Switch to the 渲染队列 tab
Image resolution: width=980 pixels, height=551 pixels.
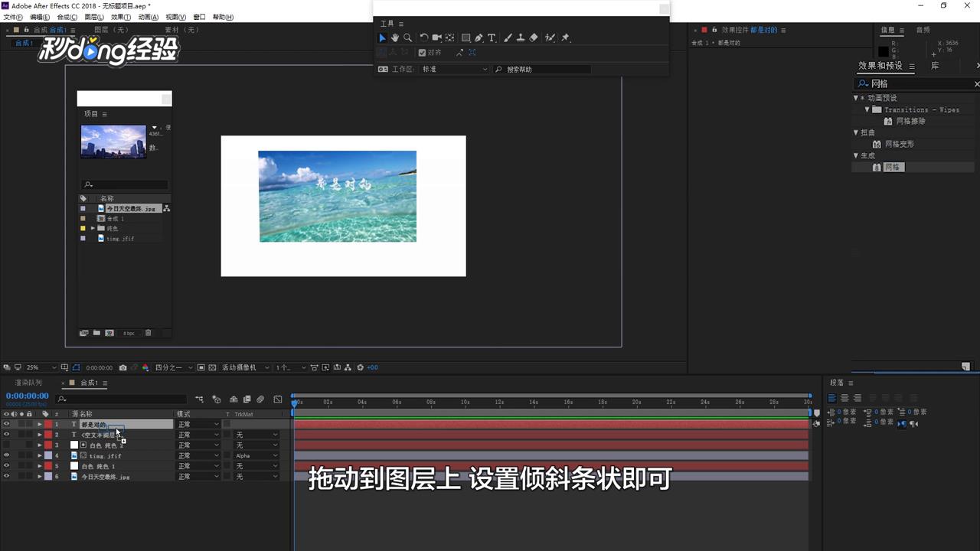[29, 383]
